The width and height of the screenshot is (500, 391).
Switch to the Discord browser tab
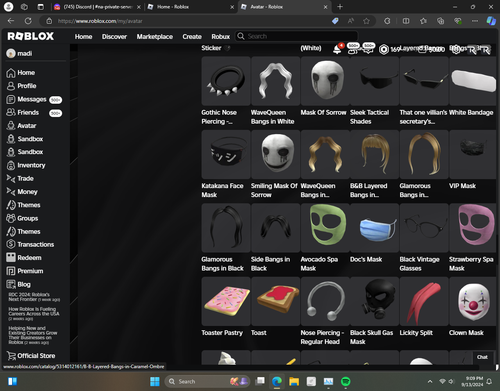coord(97,7)
